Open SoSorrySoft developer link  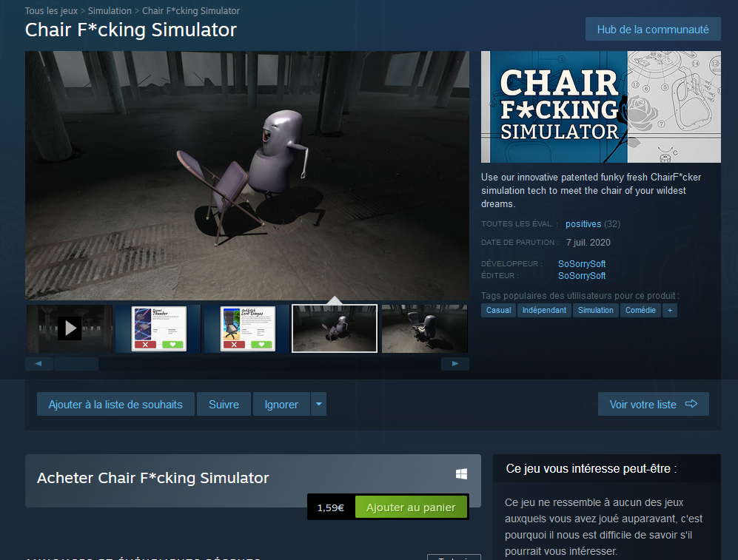click(x=582, y=264)
